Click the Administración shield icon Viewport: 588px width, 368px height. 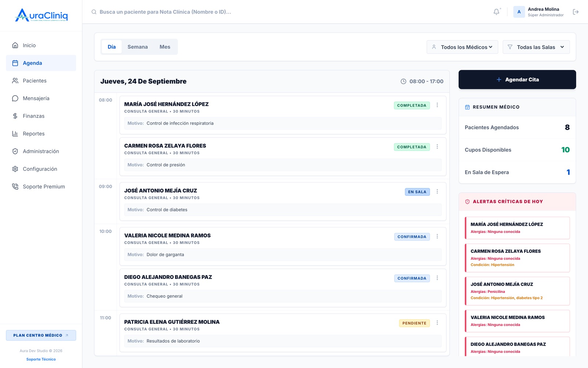[15, 151]
